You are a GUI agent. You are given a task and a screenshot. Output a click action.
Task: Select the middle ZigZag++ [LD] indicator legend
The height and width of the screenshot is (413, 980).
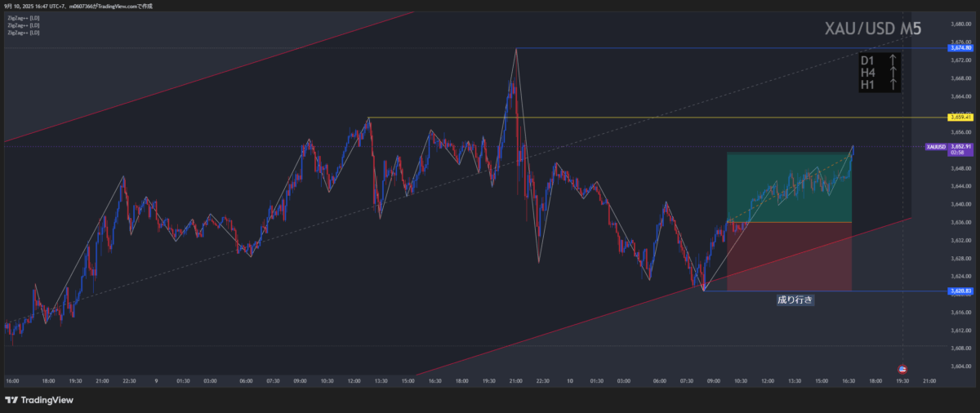tap(23, 24)
